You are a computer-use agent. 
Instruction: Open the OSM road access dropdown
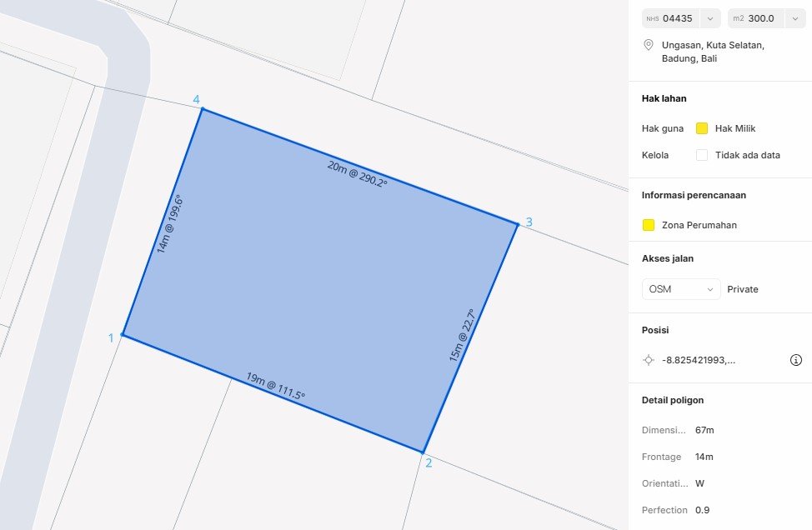point(681,289)
